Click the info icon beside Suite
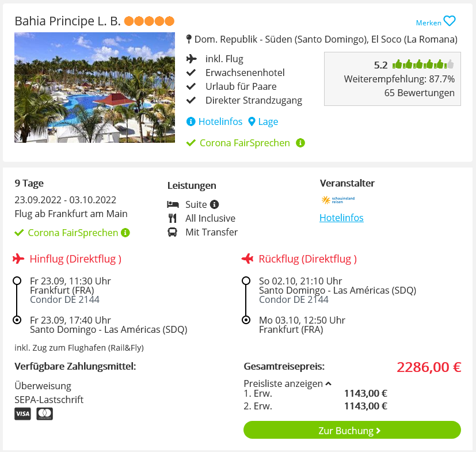476x452 pixels. point(214,204)
